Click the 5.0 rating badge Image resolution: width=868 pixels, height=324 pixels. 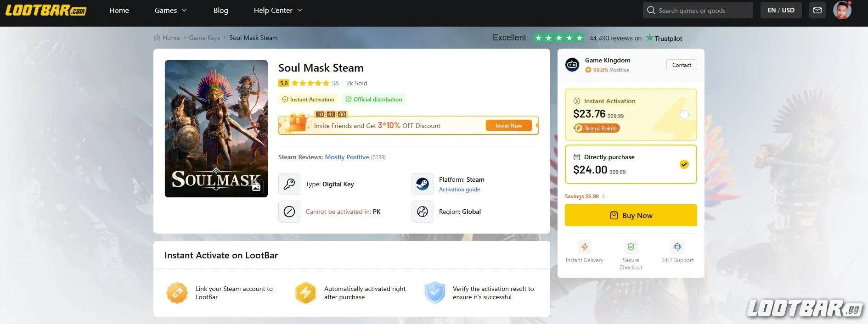click(284, 83)
